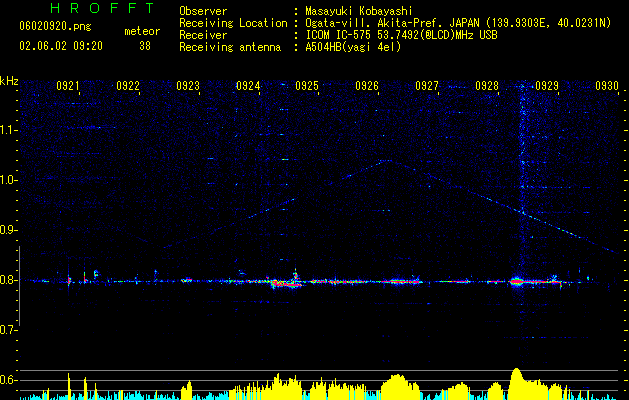Click the Observer field label
The height and width of the screenshot is (400, 629).
tap(203, 11)
